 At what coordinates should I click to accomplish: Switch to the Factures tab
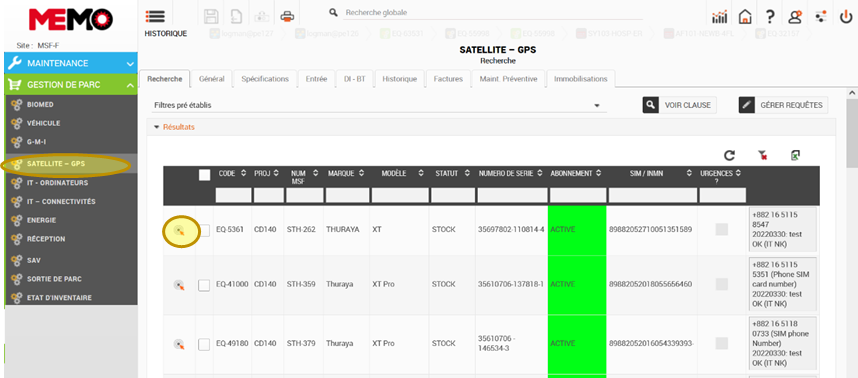click(448, 79)
